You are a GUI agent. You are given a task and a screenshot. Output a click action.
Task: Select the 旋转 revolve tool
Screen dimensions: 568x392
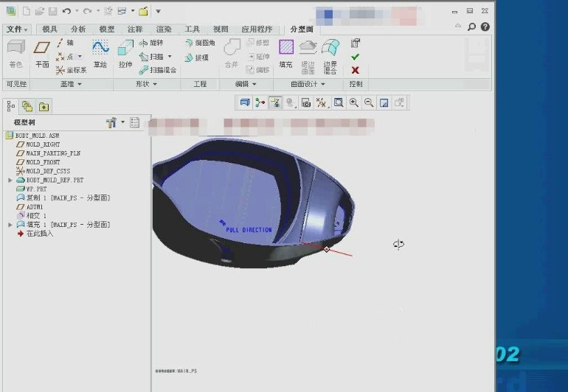(x=151, y=43)
